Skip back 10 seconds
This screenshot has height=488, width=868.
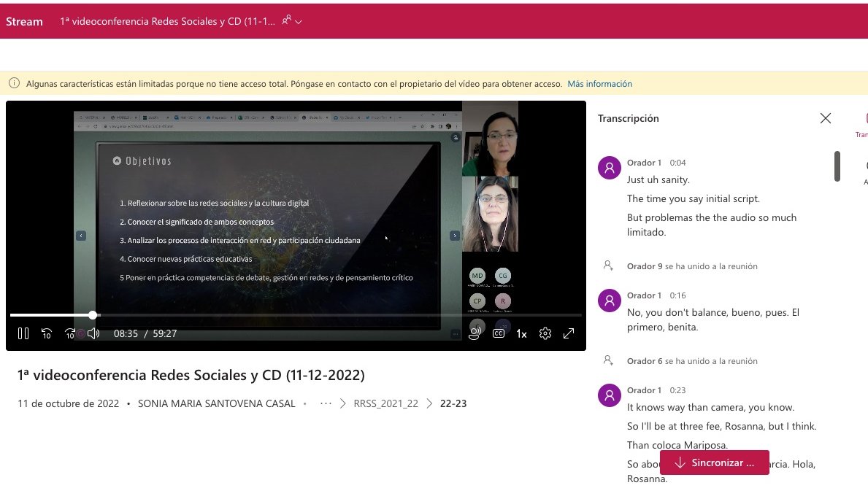[x=47, y=333]
